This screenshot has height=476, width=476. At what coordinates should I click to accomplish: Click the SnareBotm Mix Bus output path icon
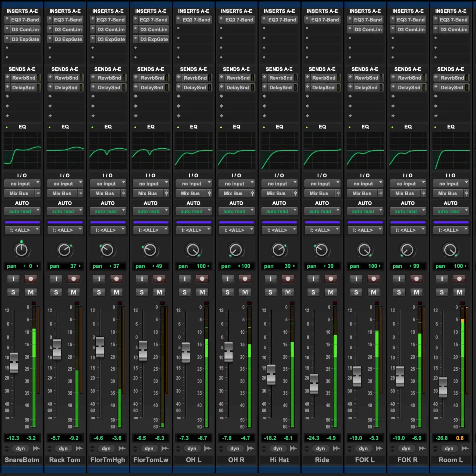[x=38, y=193]
